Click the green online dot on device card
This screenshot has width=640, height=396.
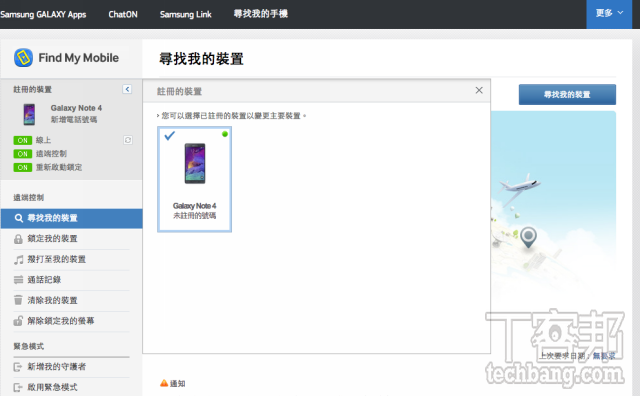224,134
